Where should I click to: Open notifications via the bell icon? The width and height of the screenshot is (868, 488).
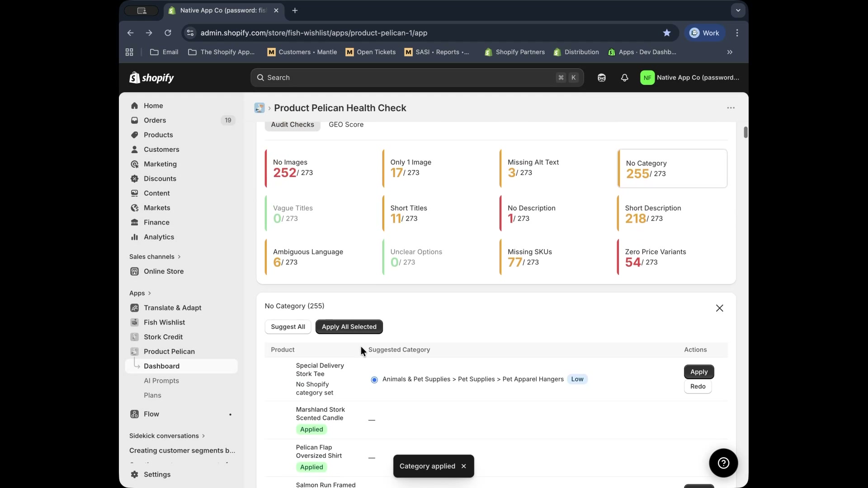pos(624,78)
